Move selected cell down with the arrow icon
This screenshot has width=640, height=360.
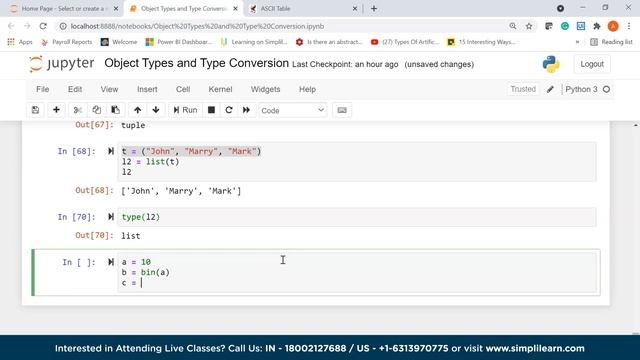(x=156, y=110)
